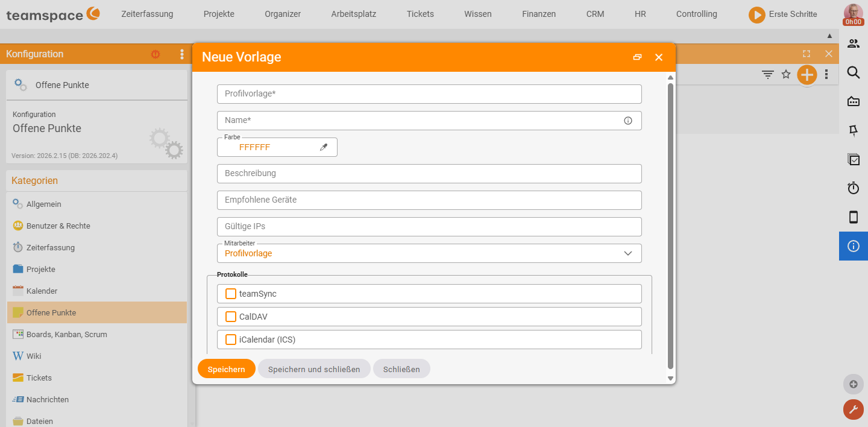Start the Erste Schritte play icon
The image size is (868, 427).
pos(756,14)
